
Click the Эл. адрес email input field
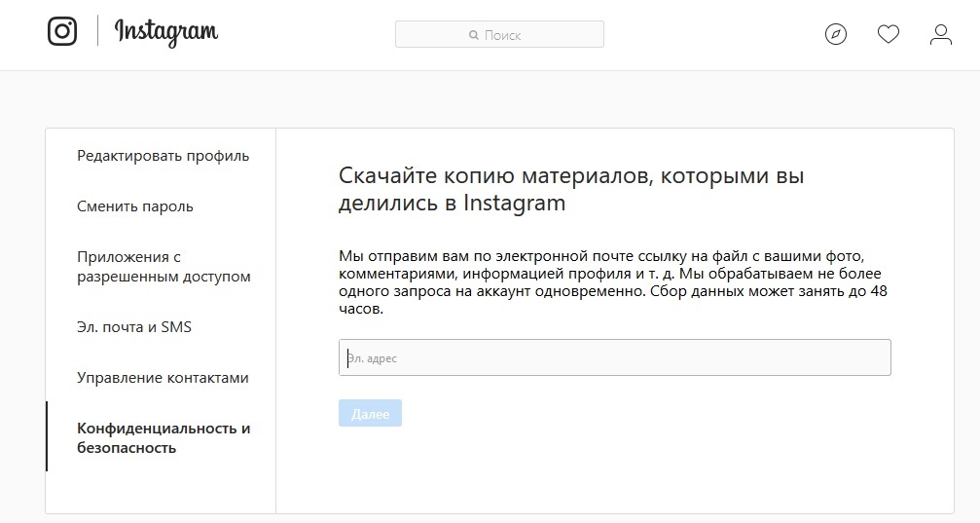[615, 357]
